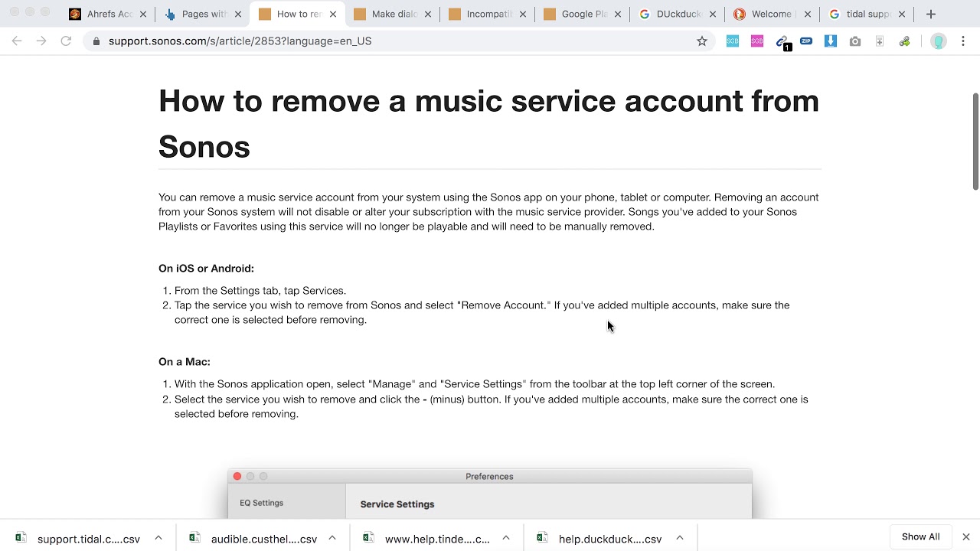Reload the current page
Image resolution: width=980 pixels, height=551 pixels.
(66, 41)
